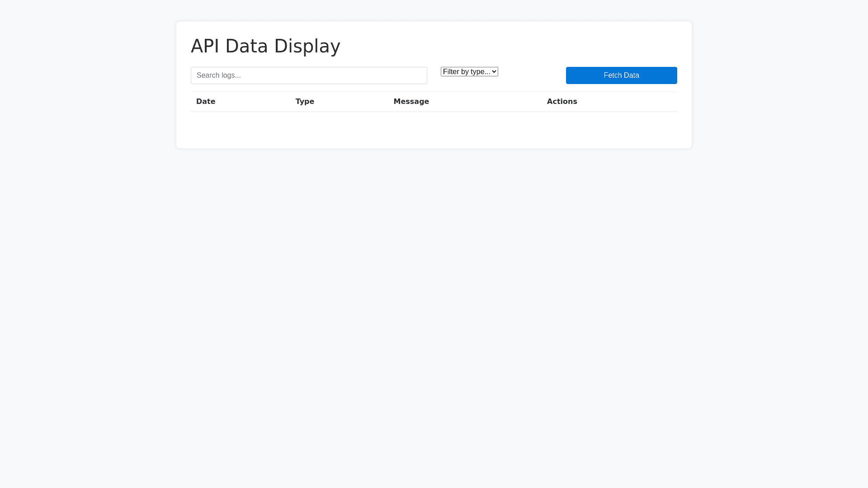Click the word 'Display' in the title
Image resolution: width=868 pixels, height=488 pixels.
tap(307, 46)
